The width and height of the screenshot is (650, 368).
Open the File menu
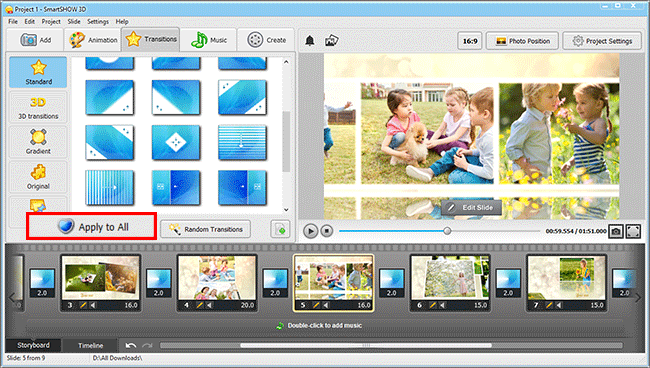tap(13, 22)
